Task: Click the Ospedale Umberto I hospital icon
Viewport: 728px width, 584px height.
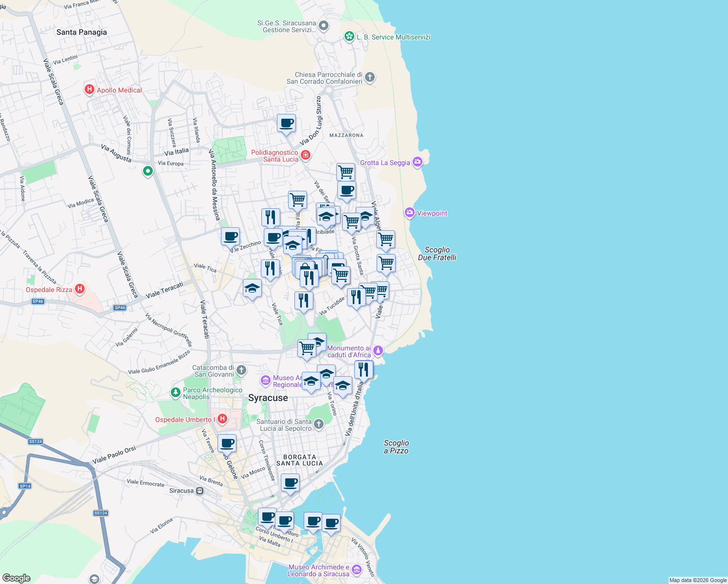Action: (x=223, y=419)
